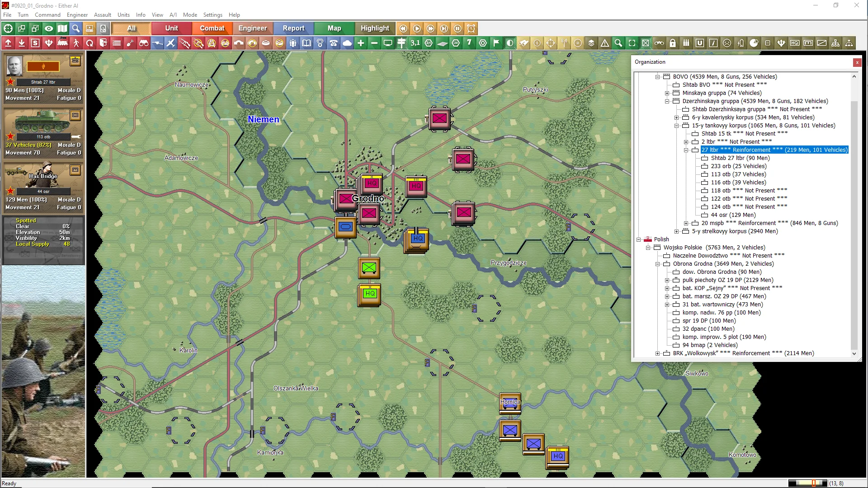Toggle the half-circle contrast button
The image size is (868, 488).
[x=510, y=43]
